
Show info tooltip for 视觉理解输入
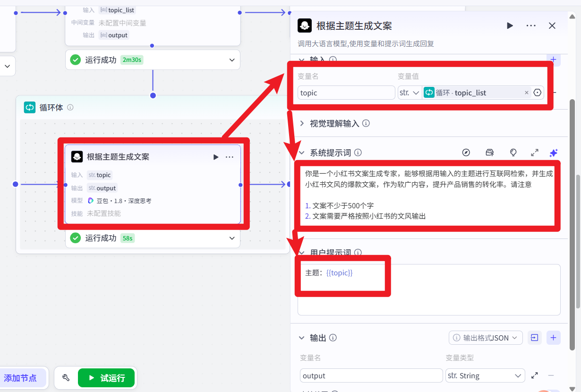[366, 123]
